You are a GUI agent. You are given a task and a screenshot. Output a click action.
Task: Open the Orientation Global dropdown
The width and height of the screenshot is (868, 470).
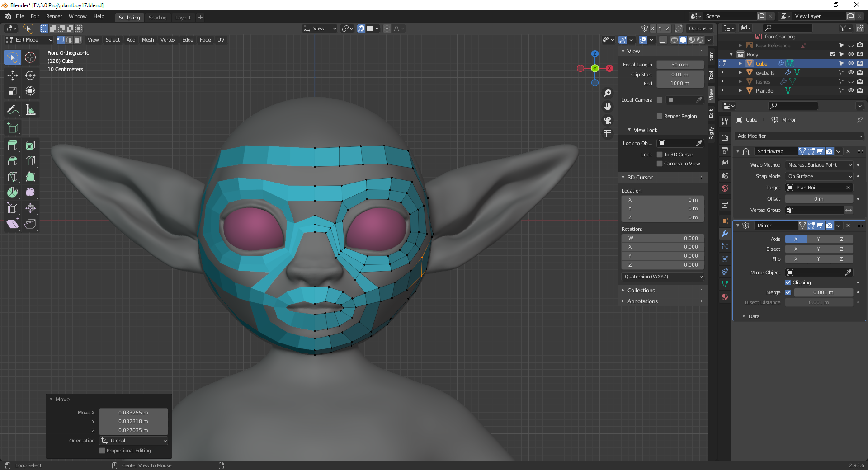tap(134, 441)
